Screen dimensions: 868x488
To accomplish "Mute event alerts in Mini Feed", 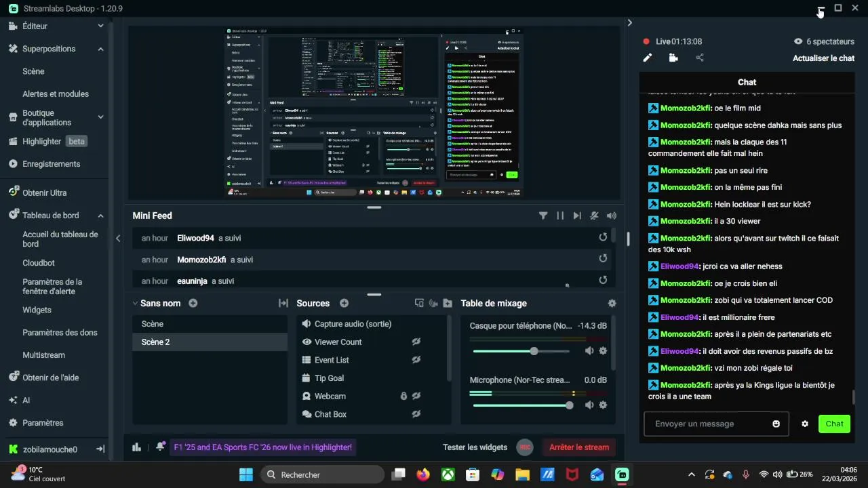I will pyautogui.click(x=594, y=216).
